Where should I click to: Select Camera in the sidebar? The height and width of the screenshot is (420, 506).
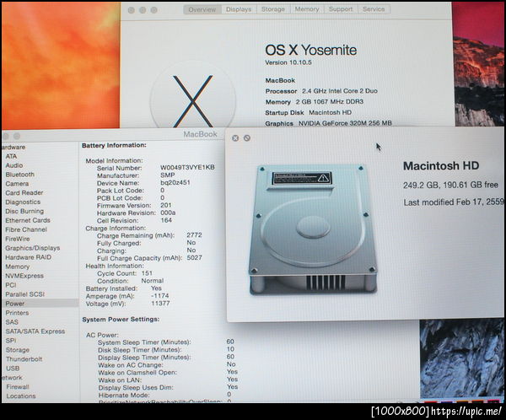click(x=17, y=184)
